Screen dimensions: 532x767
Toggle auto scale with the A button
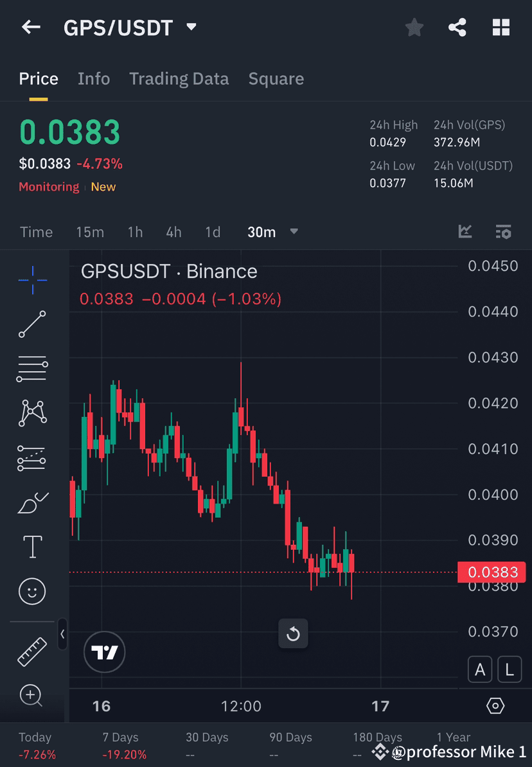click(480, 669)
